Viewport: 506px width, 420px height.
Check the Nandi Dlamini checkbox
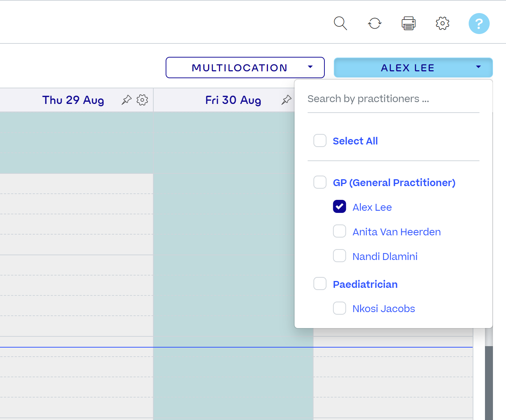point(340,256)
